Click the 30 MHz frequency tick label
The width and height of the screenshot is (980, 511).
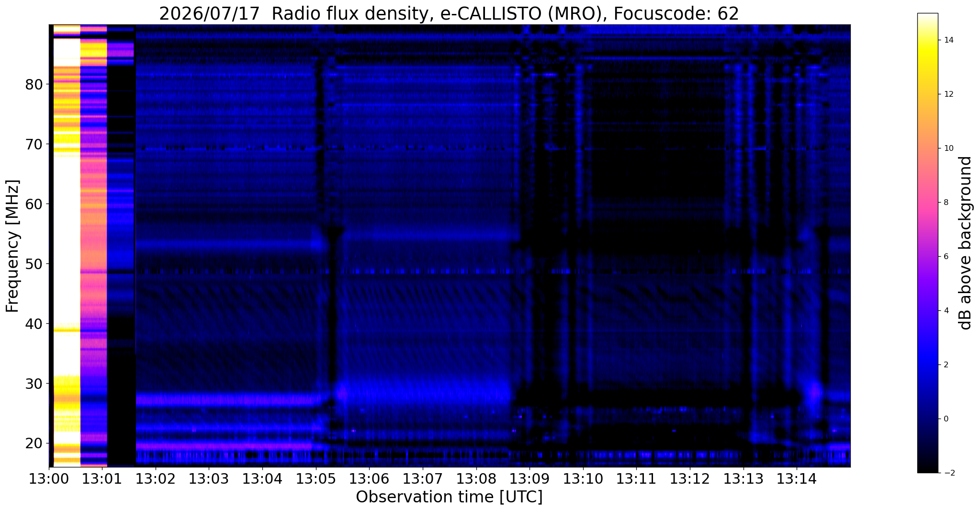(x=34, y=384)
